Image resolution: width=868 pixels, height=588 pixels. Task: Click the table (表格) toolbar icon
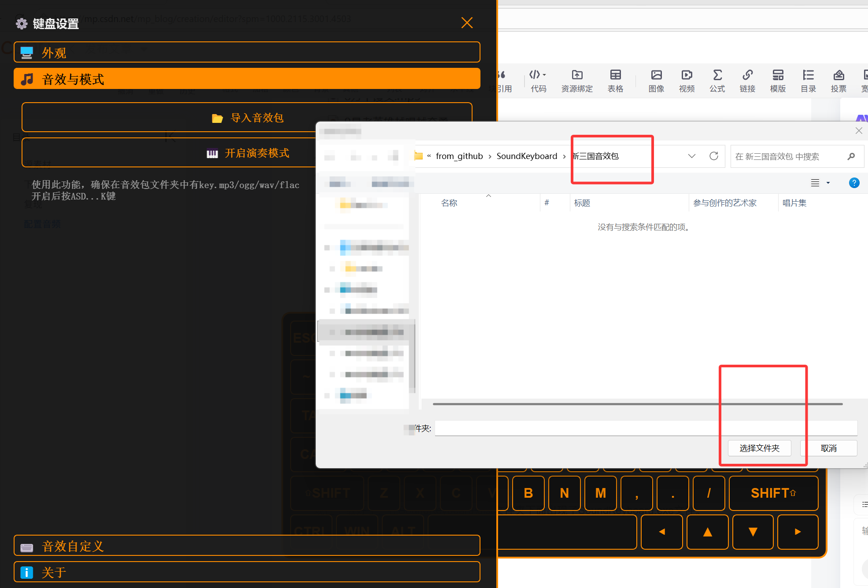[x=615, y=81]
